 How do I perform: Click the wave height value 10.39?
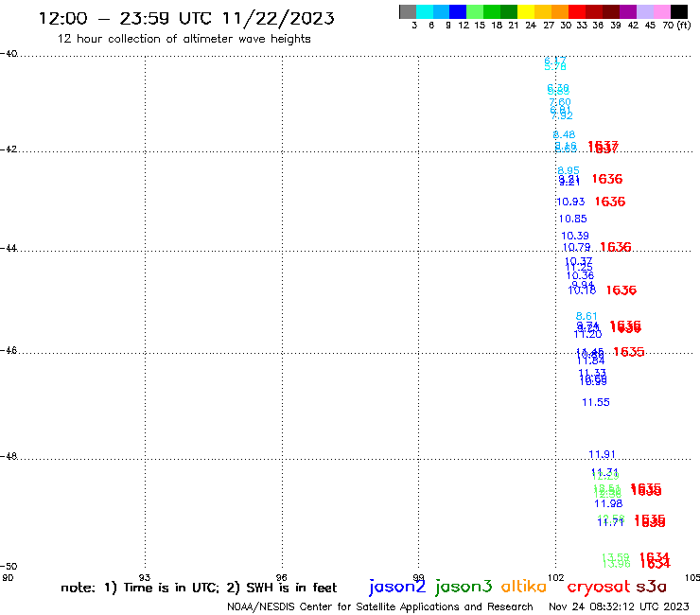(x=575, y=236)
